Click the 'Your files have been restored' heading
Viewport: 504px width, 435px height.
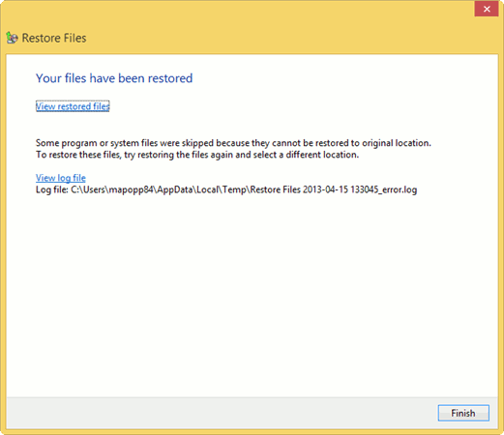(x=114, y=78)
